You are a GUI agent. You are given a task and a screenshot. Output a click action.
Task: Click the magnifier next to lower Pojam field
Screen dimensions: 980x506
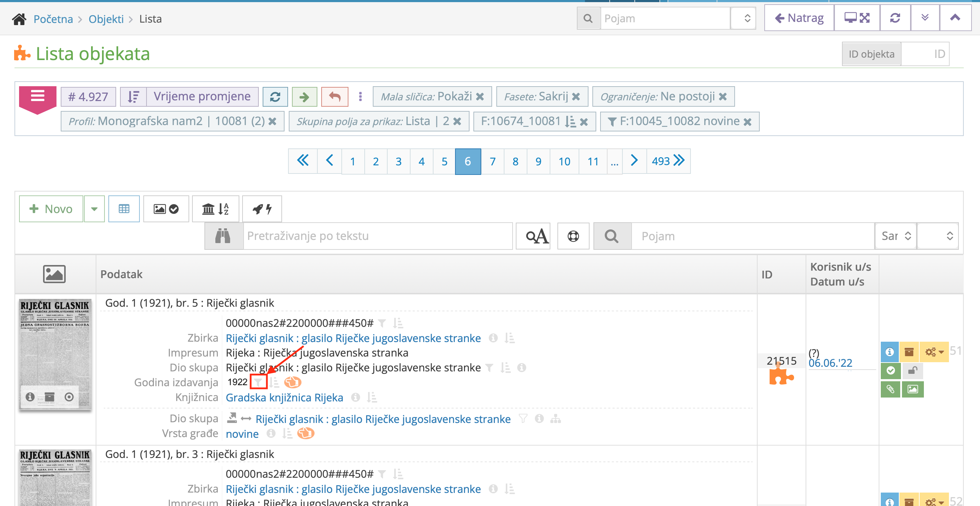(612, 236)
